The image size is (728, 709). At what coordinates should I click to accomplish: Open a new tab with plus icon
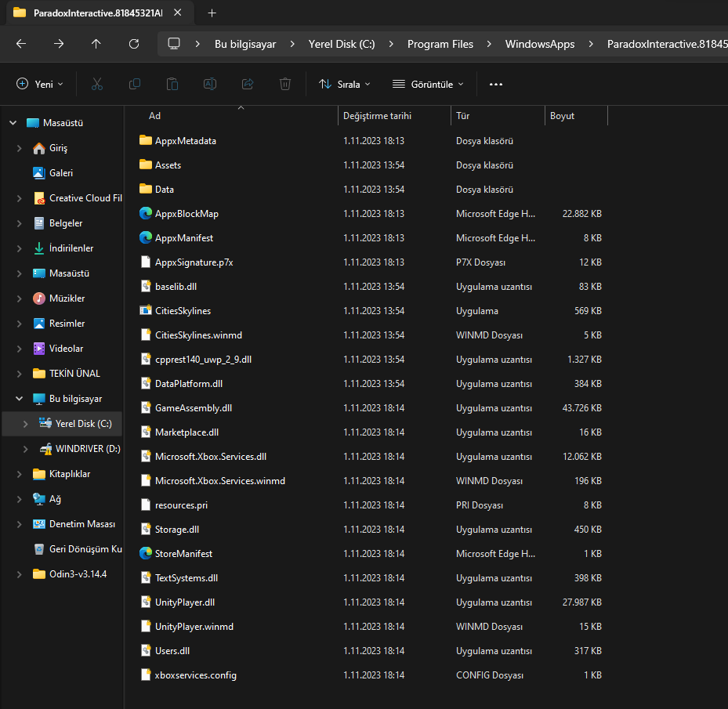click(x=212, y=13)
